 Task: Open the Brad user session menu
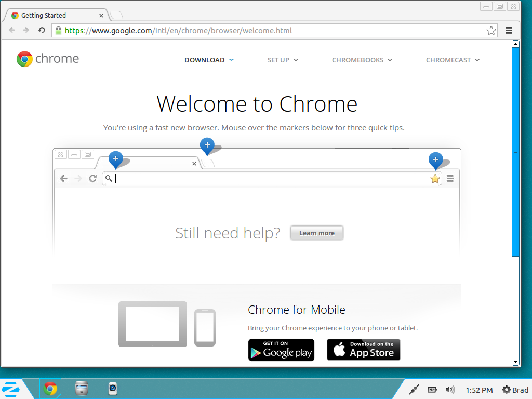coord(515,390)
